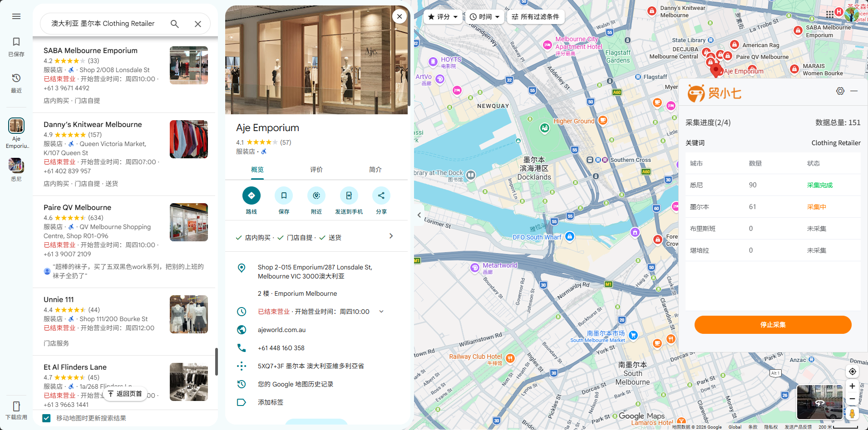Open the Google apps grid icon
Viewport: 868px width, 430px height.
pyautogui.click(x=830, y=14)
